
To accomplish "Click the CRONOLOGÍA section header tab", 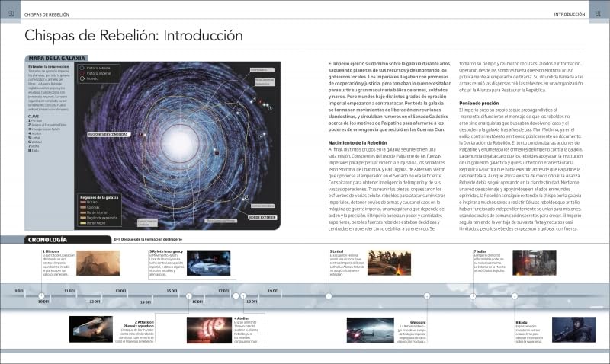I will (x=44, y=239).
